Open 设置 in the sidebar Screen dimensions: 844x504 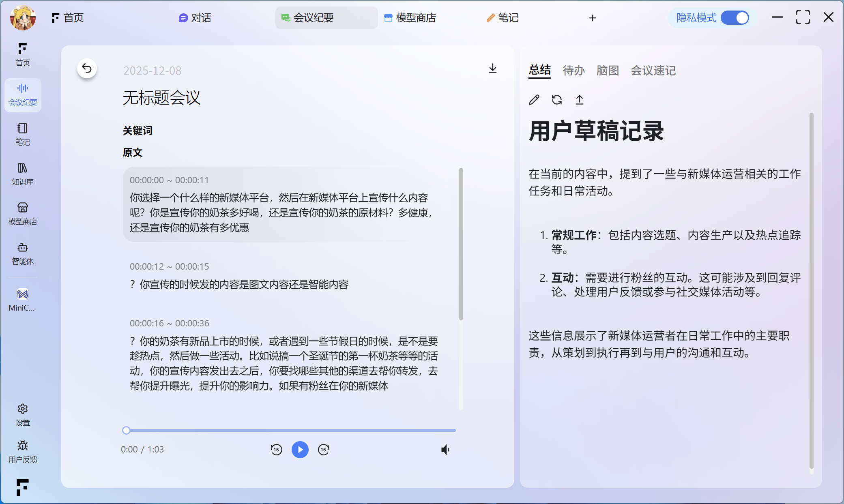[23, 414]
